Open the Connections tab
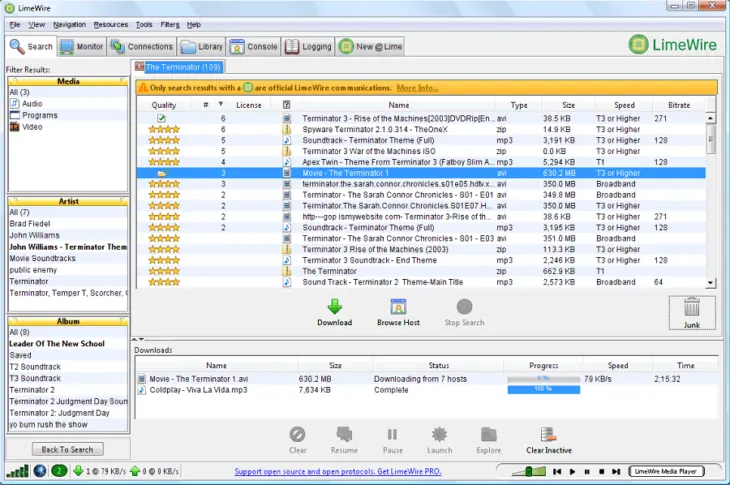 coord(142,47)
